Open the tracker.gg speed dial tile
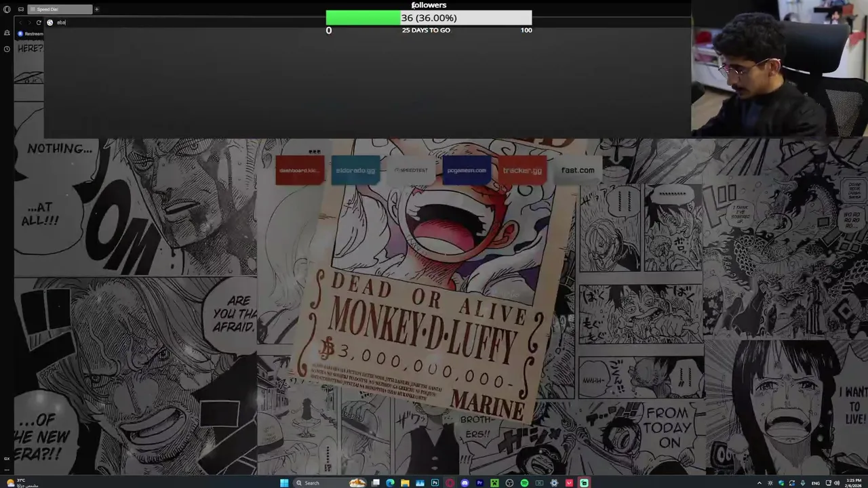Image resolution: width=868 pixels, height=488 pixels. [522, 170]
